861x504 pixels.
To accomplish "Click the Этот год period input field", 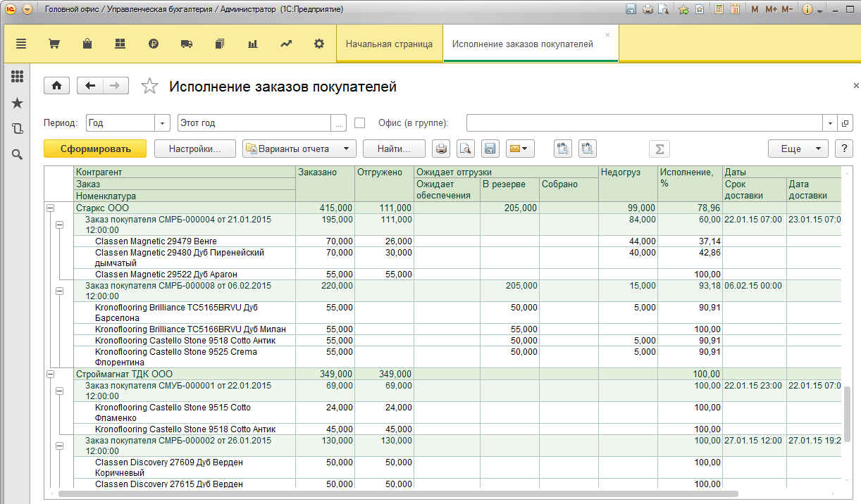I will click(x=254, y=122).
